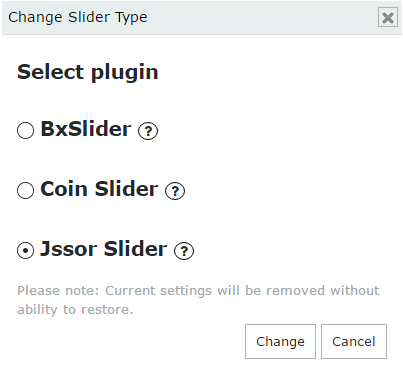Click the Jssor Slider text label

(x=104, y=249)
